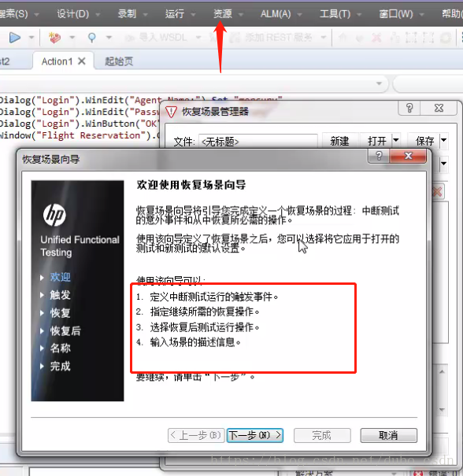Close the 恢复场景向导 with the red X
This screenshot has width=463, height=476.
tap(408, 156)
